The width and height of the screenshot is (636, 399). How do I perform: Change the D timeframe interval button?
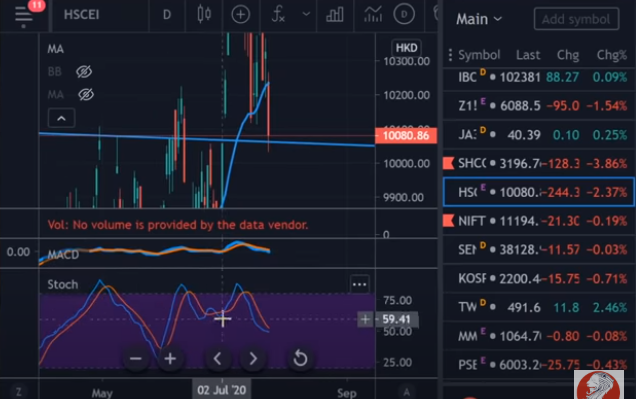pos(167,15)
